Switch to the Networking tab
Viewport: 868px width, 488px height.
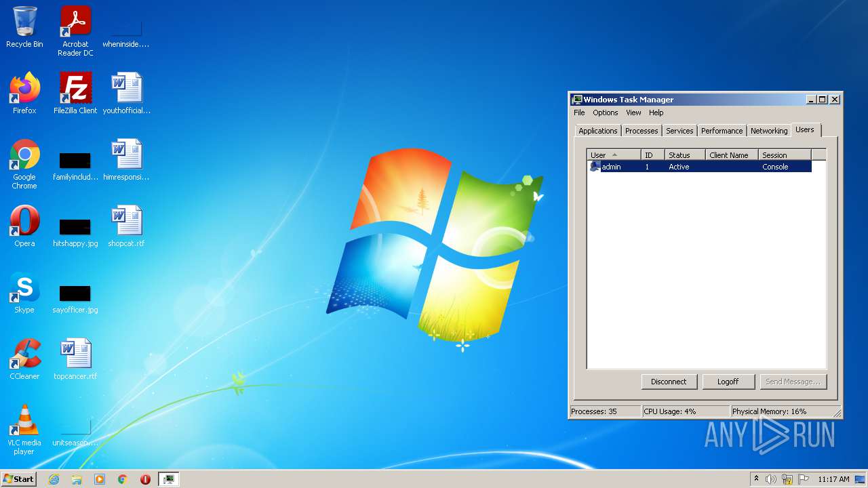[769, 131]
